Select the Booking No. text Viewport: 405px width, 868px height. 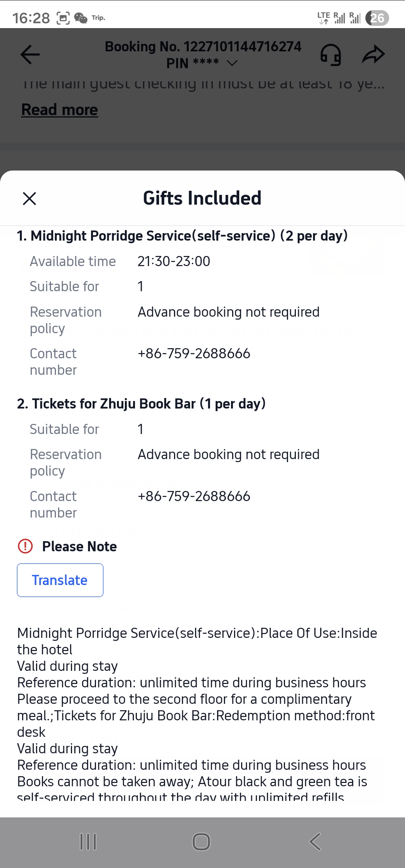click(x=203, y=46)
